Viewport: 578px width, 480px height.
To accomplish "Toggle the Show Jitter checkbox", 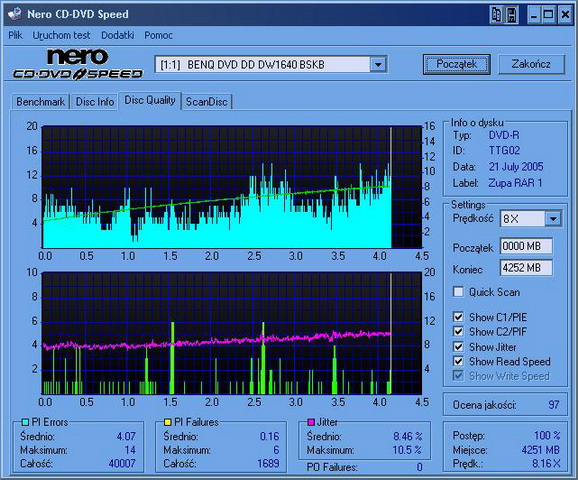I will (x=458, y=347).
